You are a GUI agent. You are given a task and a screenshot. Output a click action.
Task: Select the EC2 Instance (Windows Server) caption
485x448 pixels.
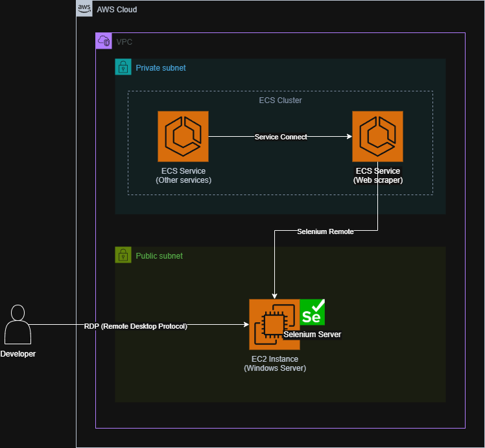click(275, 364)
